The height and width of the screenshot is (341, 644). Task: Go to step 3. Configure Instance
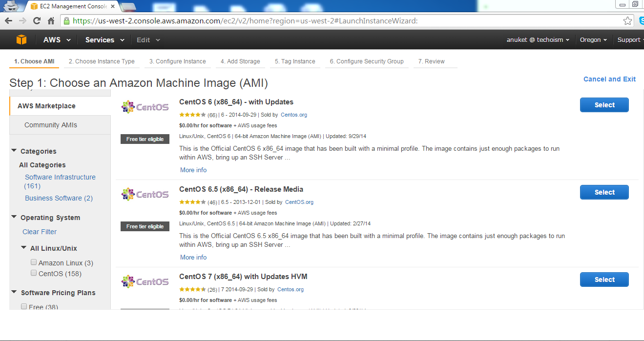coord(178,61)
